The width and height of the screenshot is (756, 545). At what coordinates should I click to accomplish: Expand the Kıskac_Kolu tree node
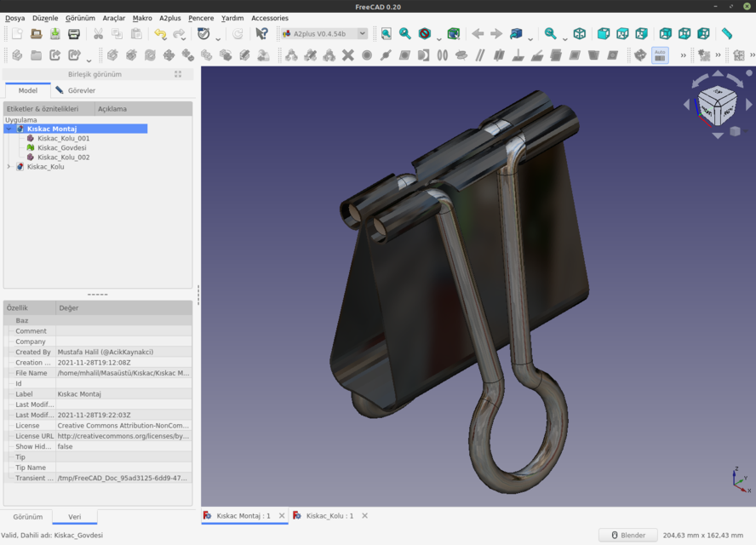(9, 166)
